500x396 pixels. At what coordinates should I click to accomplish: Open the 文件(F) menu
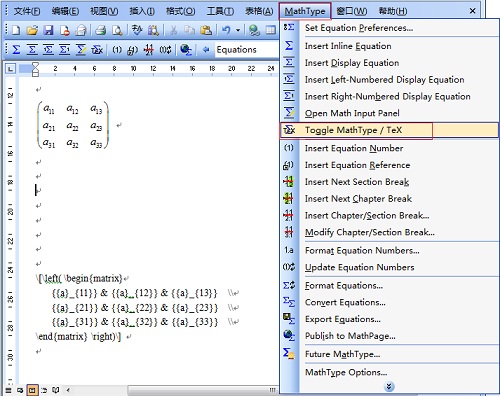27,11
